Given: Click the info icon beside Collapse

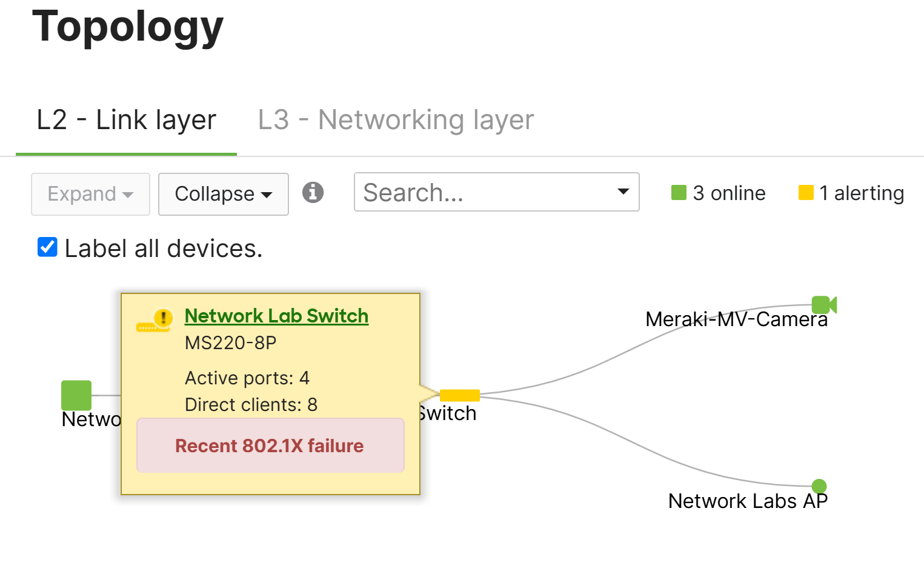Looking at the screenshot, I should [x=313, y=193].
